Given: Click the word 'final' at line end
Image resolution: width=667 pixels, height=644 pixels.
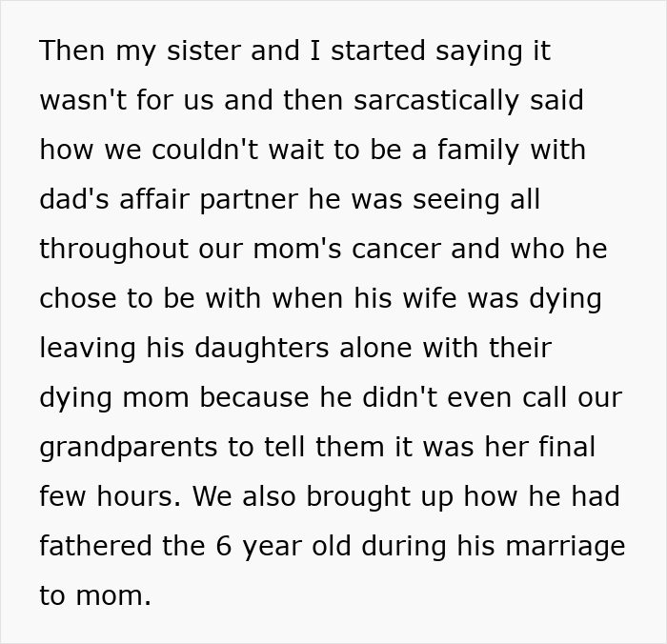Looking at the screenshot, I should tap(567, 448).
